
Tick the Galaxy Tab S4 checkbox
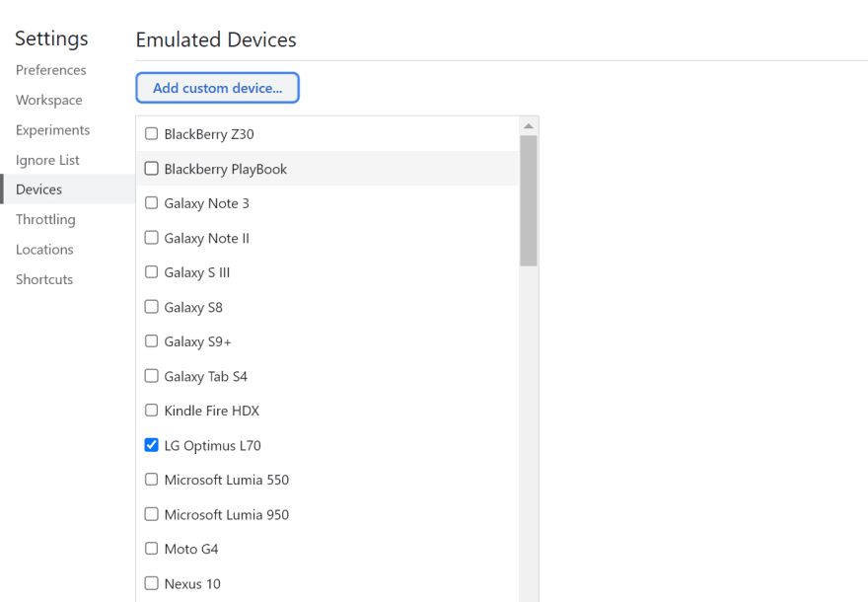click(x=151, y=376)
